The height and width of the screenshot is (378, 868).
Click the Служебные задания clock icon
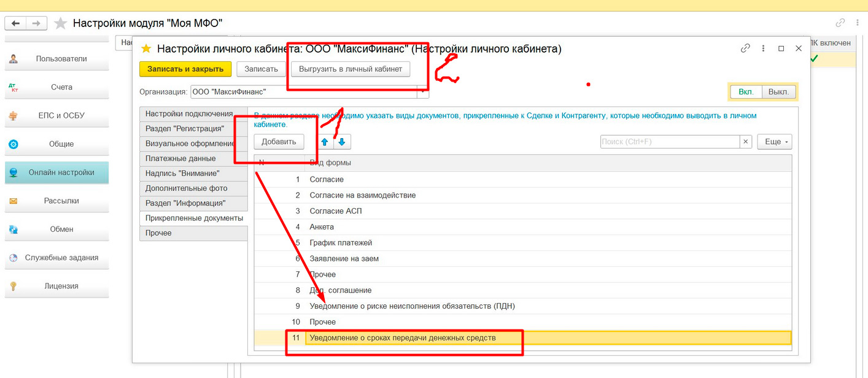tap(14, 258)
